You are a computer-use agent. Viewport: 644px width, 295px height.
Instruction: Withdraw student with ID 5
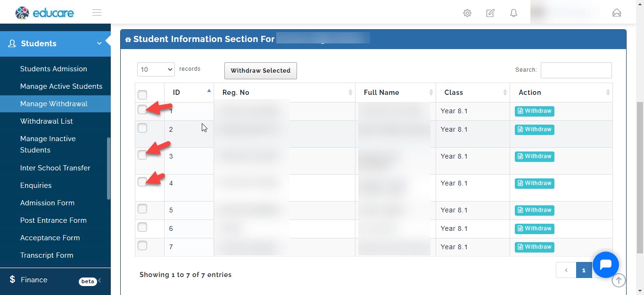tap(535, 211)
